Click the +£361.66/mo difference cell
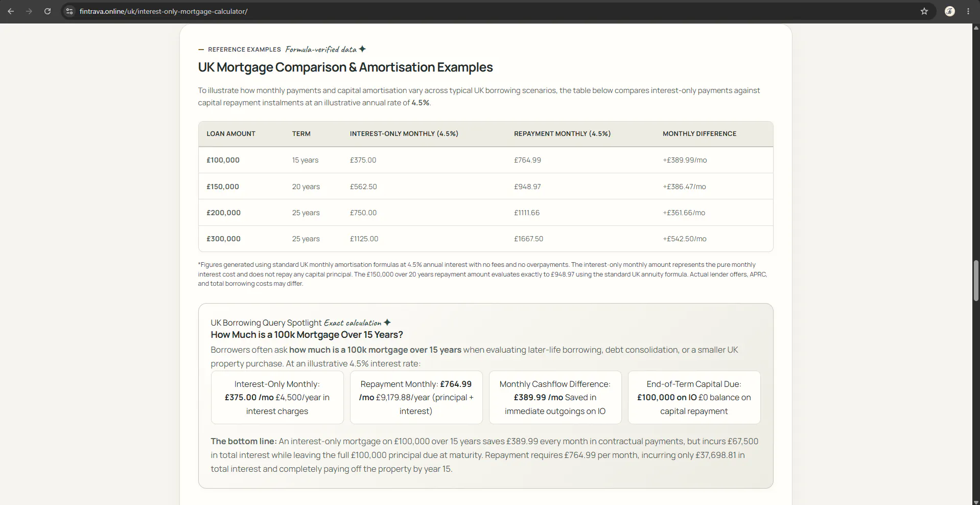 point(684,213)
